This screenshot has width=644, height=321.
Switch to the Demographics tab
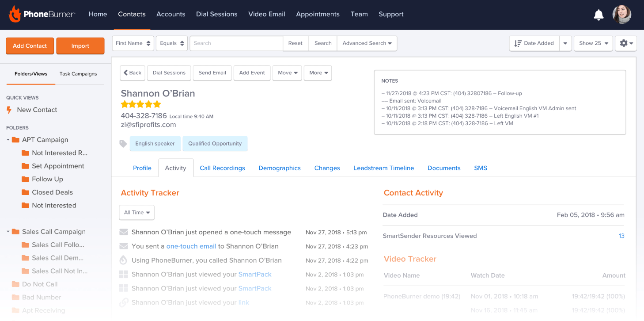pos(280,168)
